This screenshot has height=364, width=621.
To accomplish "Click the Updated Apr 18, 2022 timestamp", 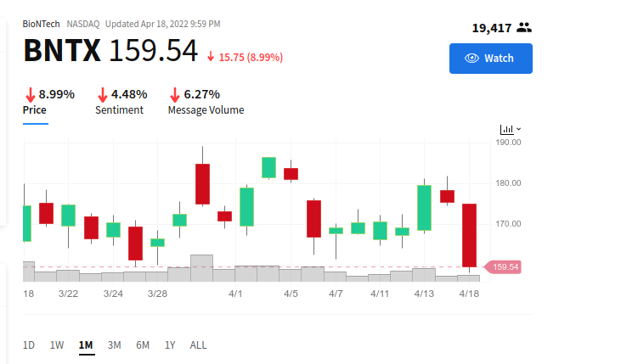I will pos(163,24).
